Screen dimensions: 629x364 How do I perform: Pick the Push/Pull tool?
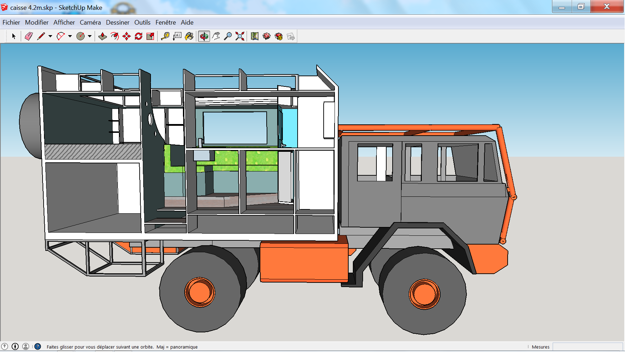[x=103, y=36]
